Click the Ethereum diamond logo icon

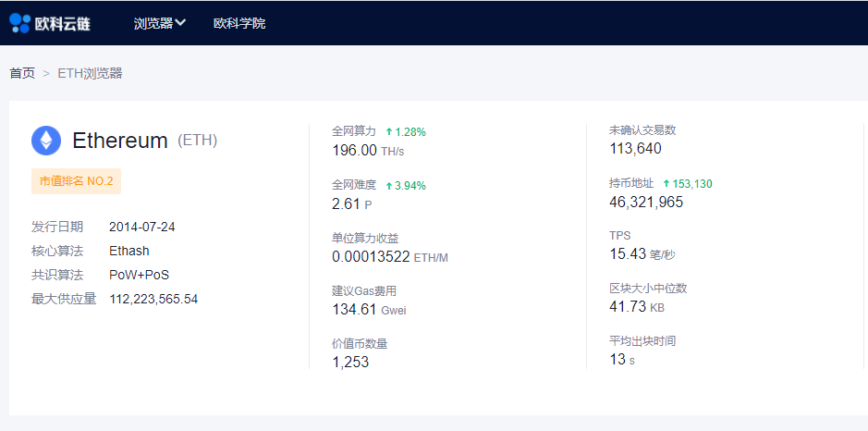pos(46,141)
